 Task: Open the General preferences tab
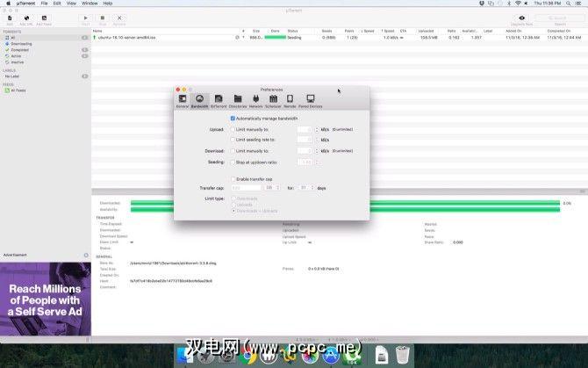click(182, 101)
